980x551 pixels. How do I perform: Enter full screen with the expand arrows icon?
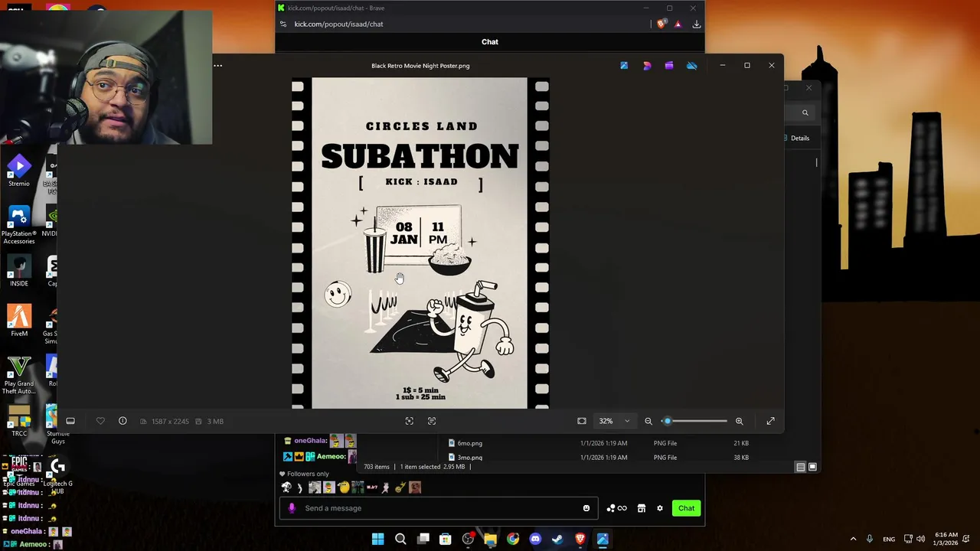click(x=771, y=421)
